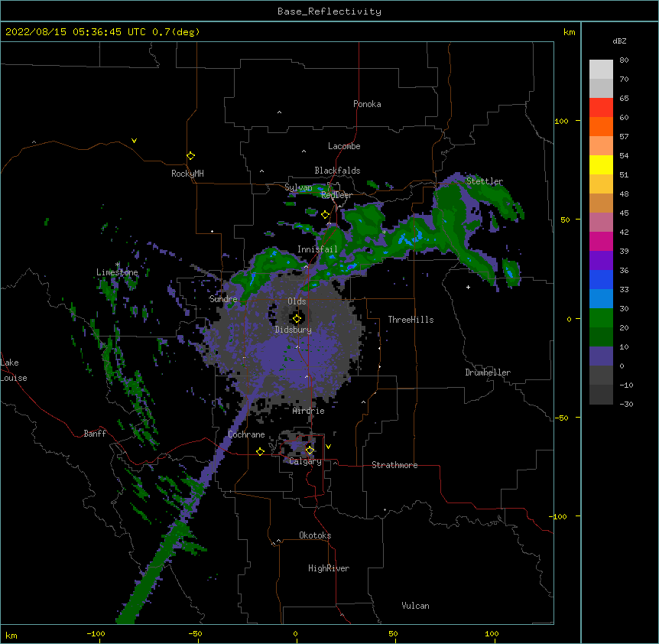
Task: Click the Didsbury city label
Action: pyautogui.click(x=293, y=330)
